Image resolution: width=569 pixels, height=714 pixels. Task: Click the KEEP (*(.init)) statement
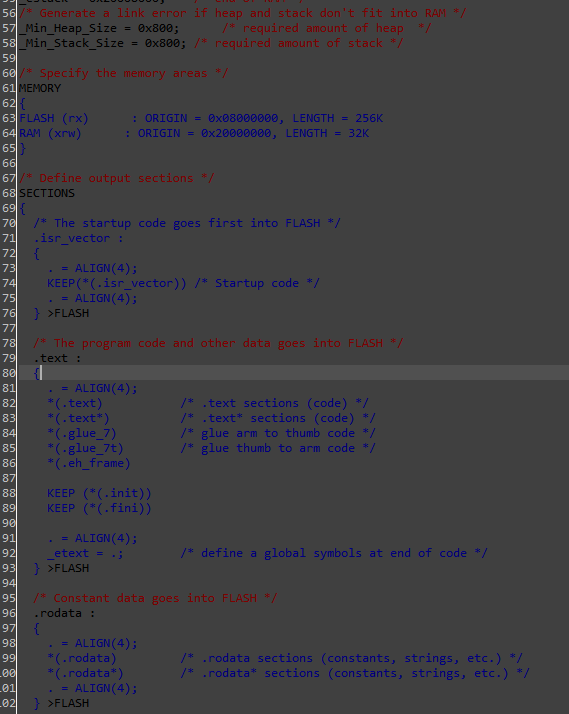99,494
